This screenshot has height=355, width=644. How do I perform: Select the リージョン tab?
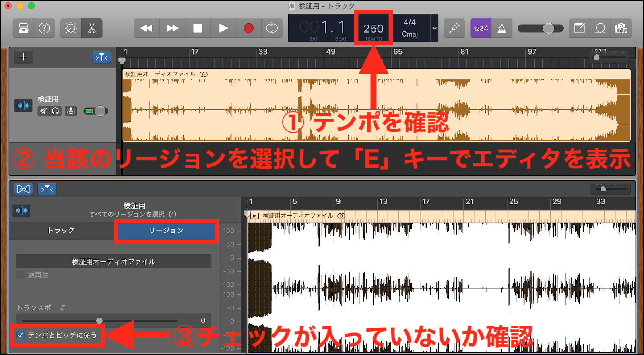pyautogui.click(x=166, y=230)
